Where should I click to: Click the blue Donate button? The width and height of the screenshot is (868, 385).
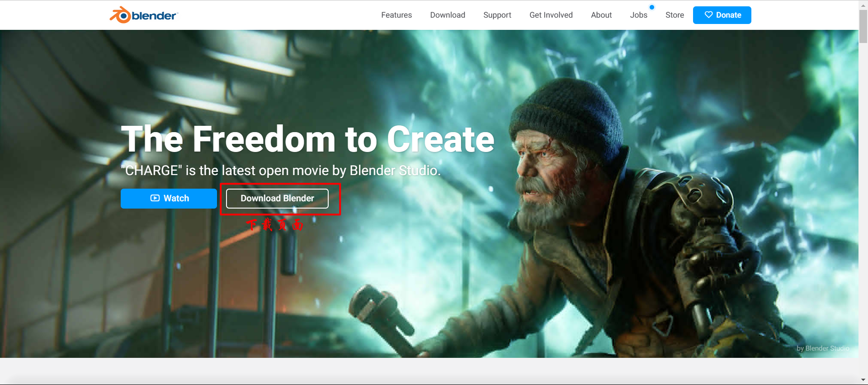[722, 15]
